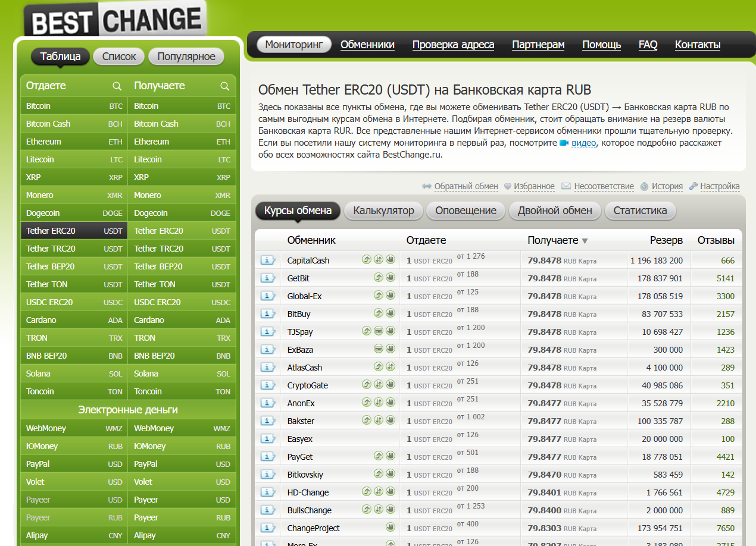
Task: Click the hand icon in Global-Ex row
Action: click(391, 295)
